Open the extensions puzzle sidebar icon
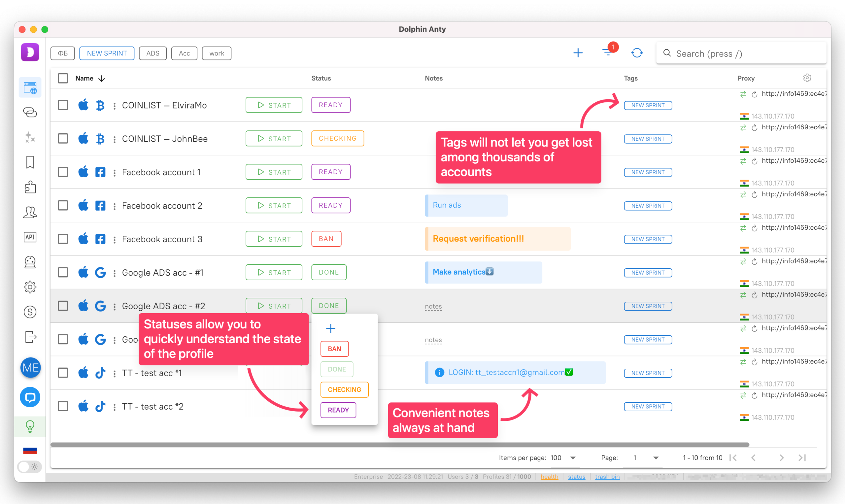 point(30,187)
